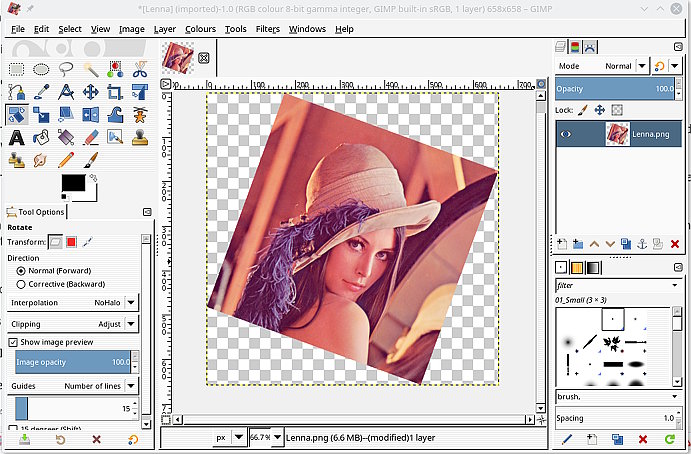The height and width of the screenshot is (454, 691).
Task: Open the Clipping Adjust dropdown
Action: click(x=132, y=324)
